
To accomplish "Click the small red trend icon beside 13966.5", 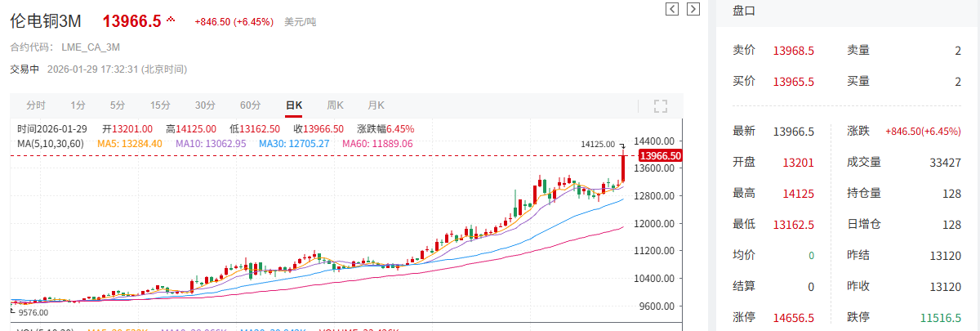I will 171,20.
